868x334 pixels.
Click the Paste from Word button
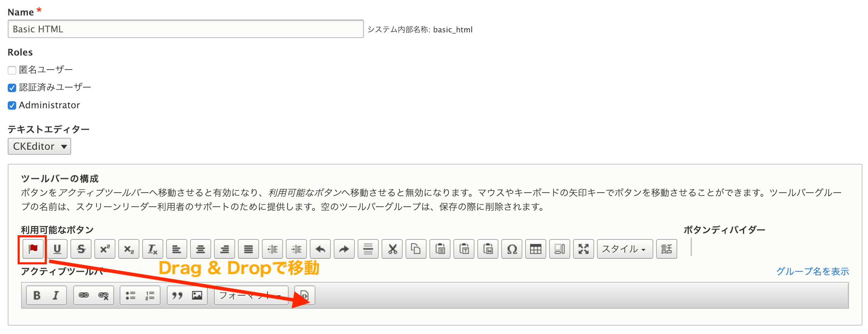(488, 249)
